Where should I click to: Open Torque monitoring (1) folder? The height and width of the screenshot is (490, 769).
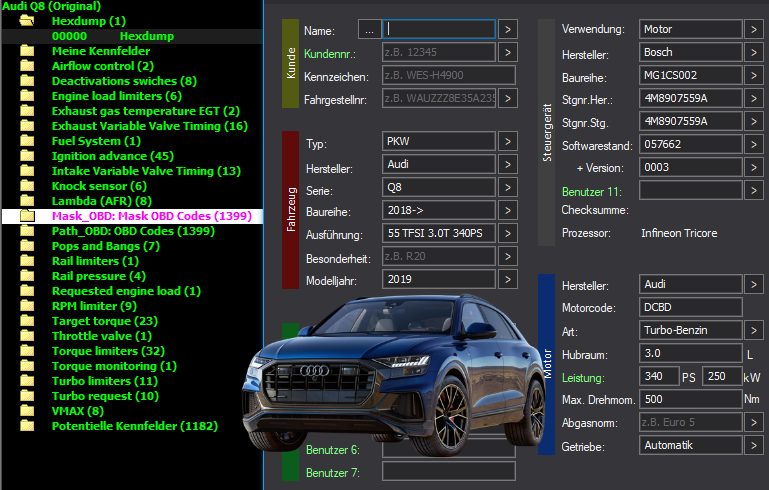(114, 366)
